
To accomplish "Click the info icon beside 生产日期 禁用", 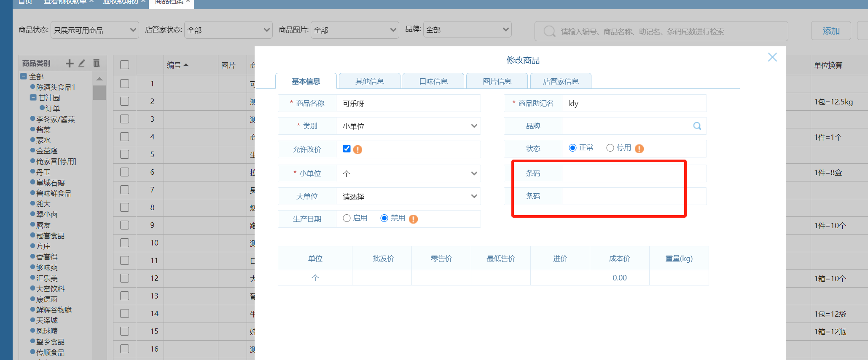I will click(413, 219).
